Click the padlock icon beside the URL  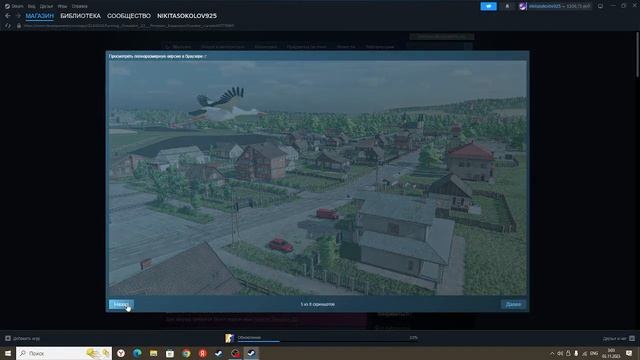[19, 26]
